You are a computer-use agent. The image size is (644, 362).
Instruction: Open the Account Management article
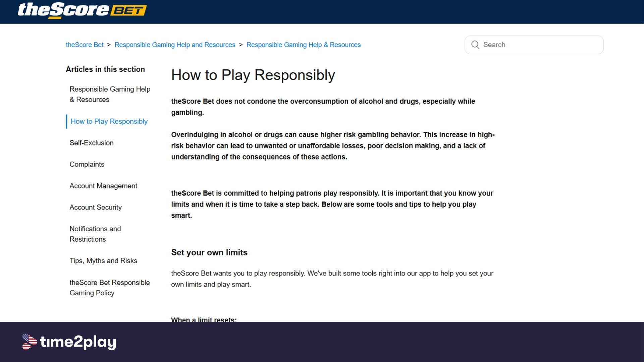[x=103, y=186]
